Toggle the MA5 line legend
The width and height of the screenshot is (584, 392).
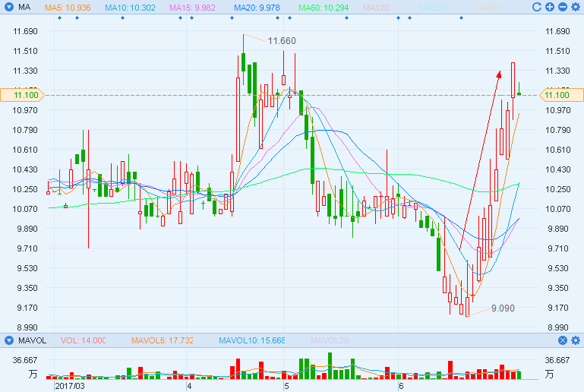(68, 7)
